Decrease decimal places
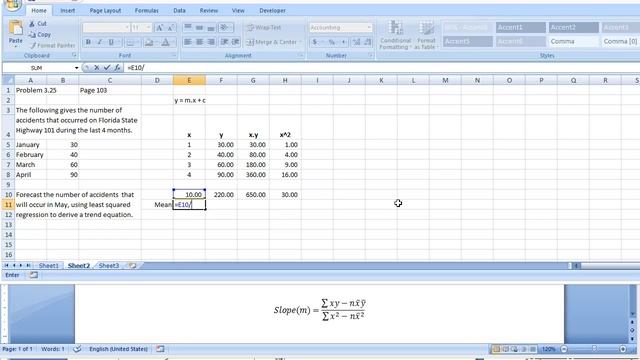 368,42
